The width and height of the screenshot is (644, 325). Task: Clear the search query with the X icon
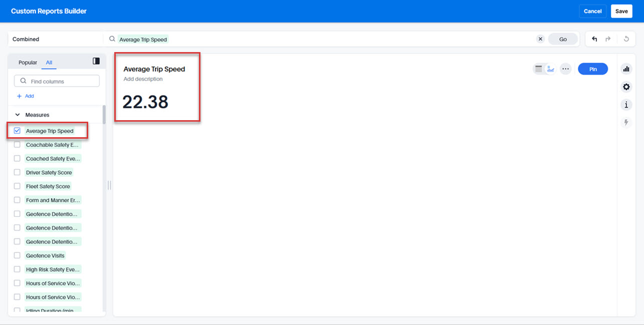click(540, 39)
